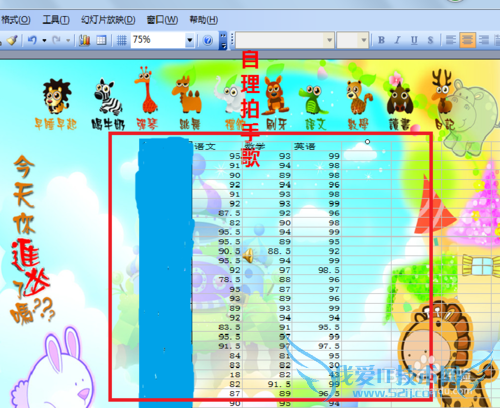Select the vertical red 自理拍手歌 title
This screenshot has width=500, height=408.
[x=250, y=109]
